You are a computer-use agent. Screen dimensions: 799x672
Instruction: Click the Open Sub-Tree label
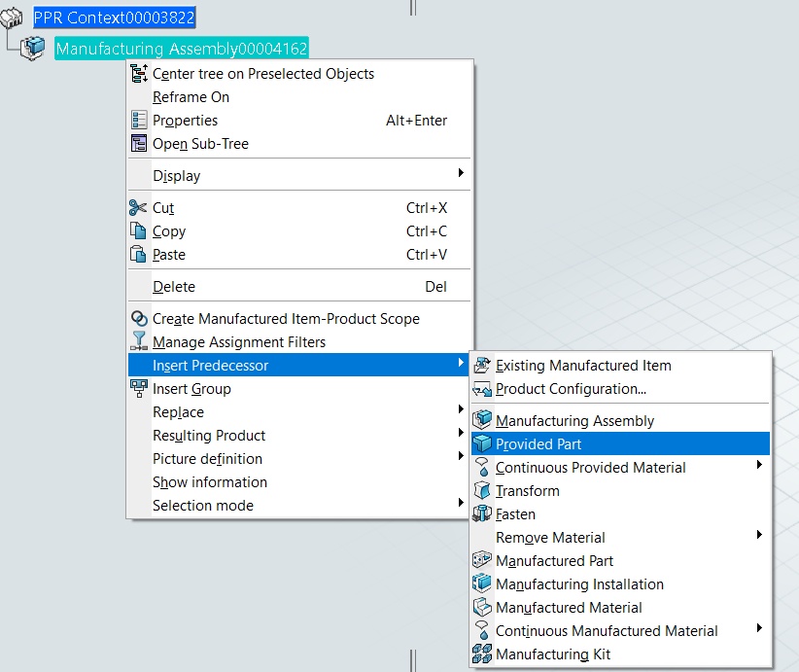(201, 144)
